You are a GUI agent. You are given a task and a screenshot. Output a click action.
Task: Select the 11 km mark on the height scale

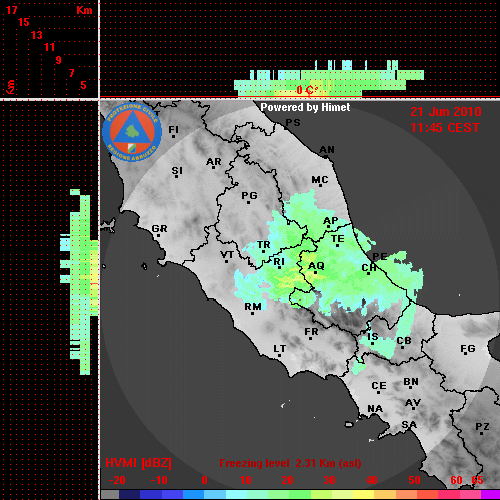(x=49, y=47)
